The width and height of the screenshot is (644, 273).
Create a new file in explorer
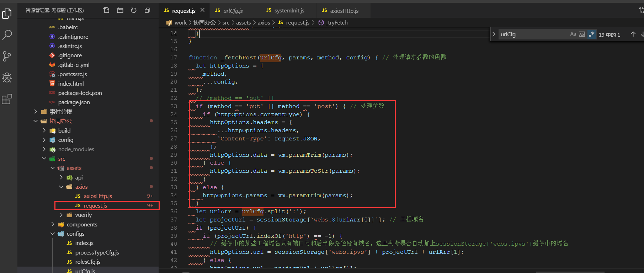[x=106, y=10]
